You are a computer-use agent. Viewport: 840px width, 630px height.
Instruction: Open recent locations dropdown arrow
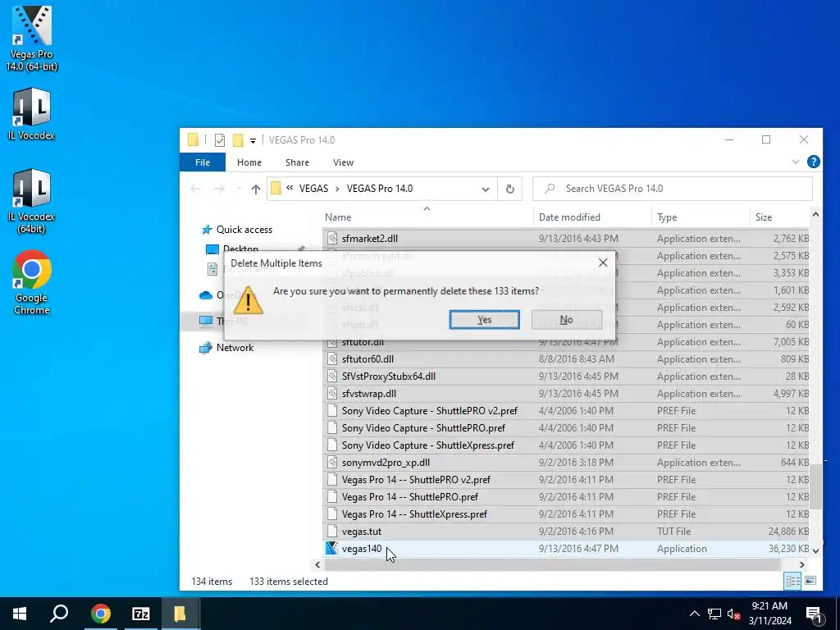click(239, 189)
